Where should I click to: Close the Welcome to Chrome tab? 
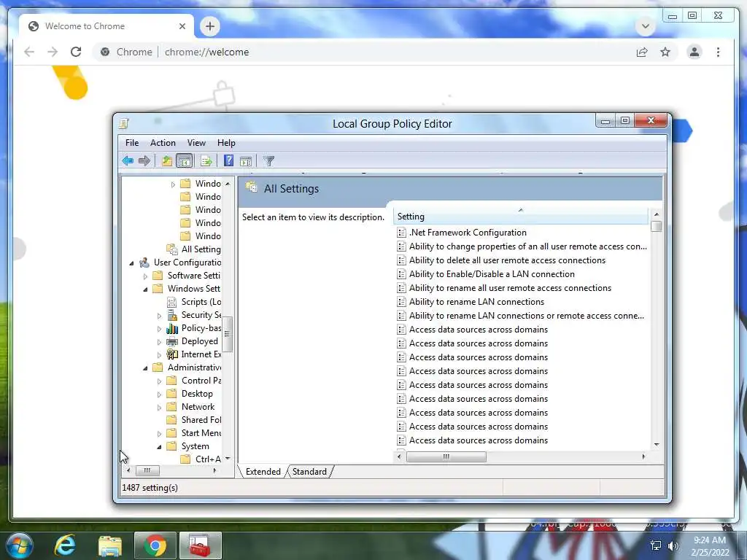click(182, 26)
